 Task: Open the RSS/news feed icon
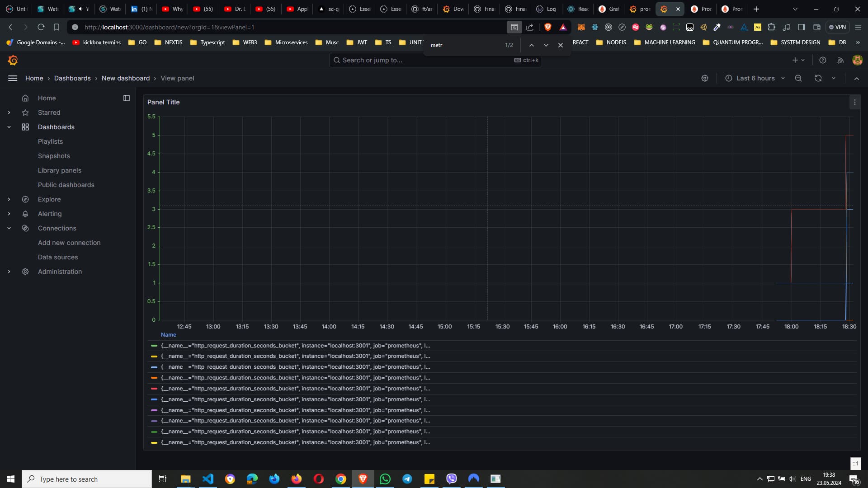pos(840,60)
